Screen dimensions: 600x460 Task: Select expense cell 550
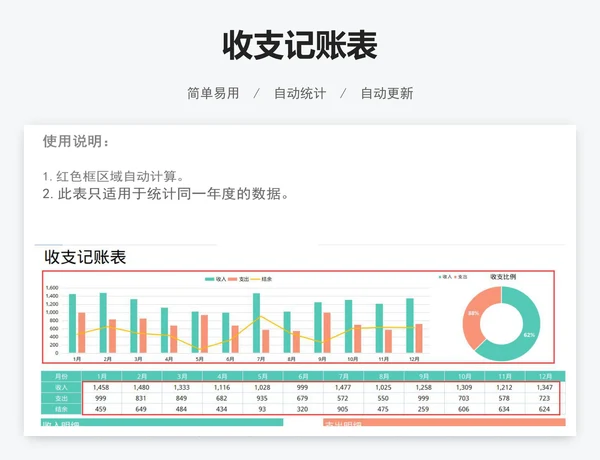pyautogui.click(x=383, y=398)
